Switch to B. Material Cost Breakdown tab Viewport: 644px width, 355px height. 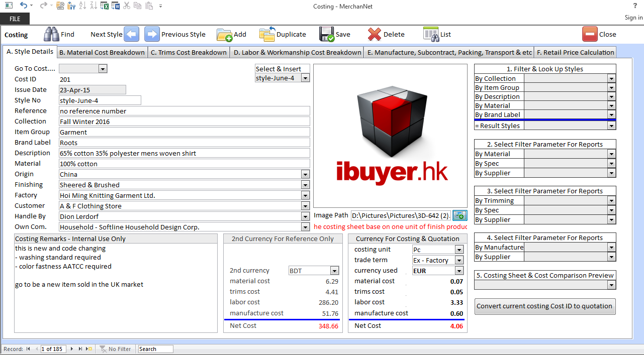click(x=102, y=52)
